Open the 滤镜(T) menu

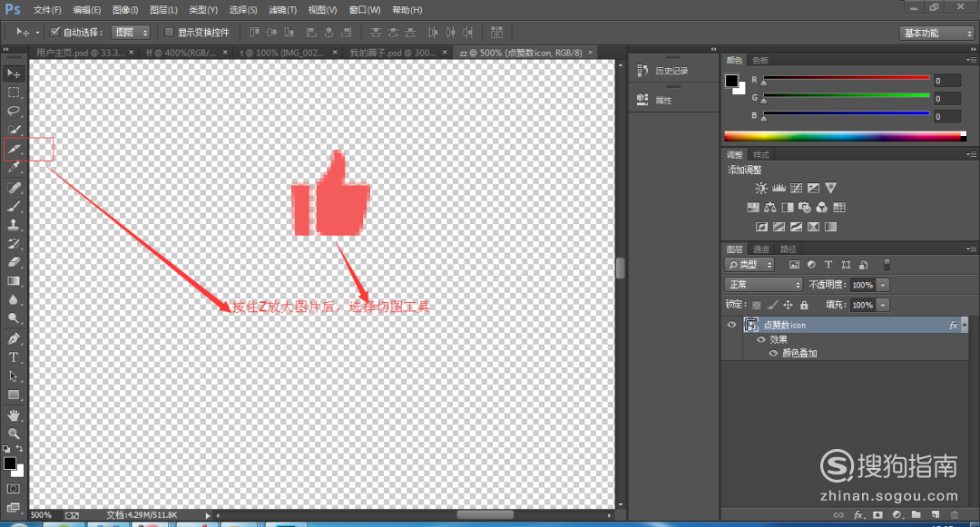tap(282, 10)
